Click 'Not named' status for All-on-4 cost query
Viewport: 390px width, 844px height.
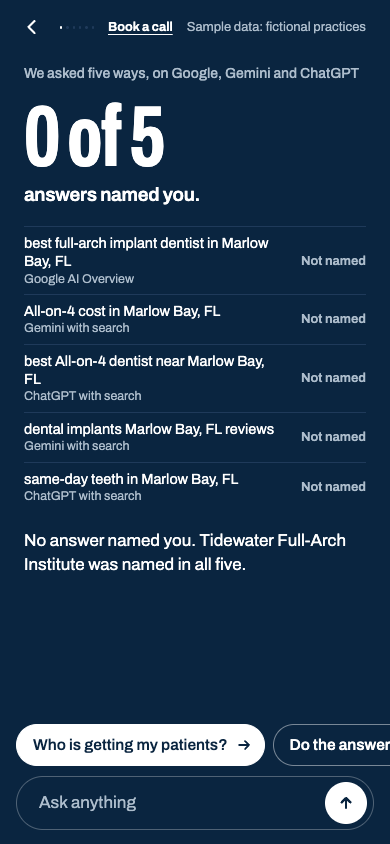333,319
